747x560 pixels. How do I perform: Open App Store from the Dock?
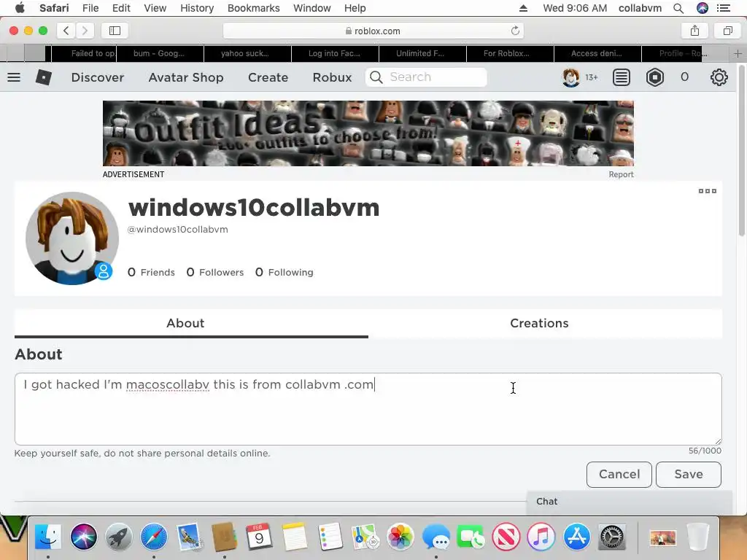coord(576,537)
